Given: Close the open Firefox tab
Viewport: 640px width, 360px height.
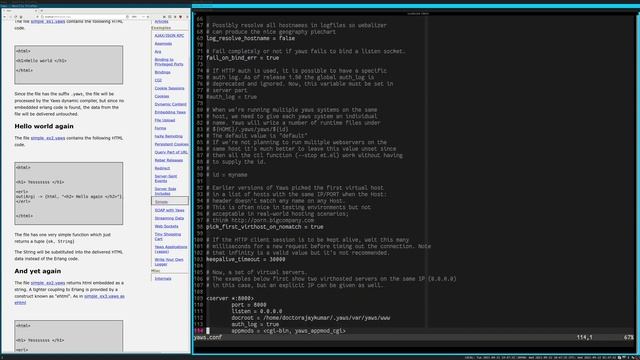Looking at the screenshot, I should coord(36,11).
